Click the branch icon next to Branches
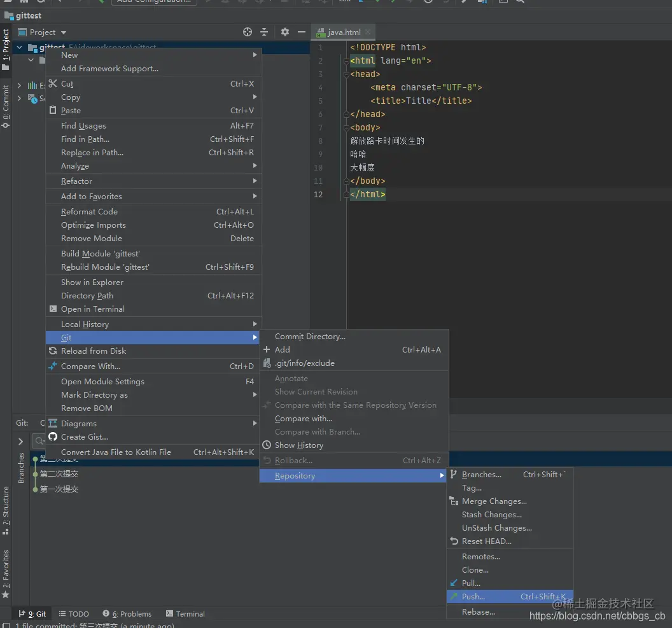This screenshot has height=628, width=672. [x=454, y=474]
